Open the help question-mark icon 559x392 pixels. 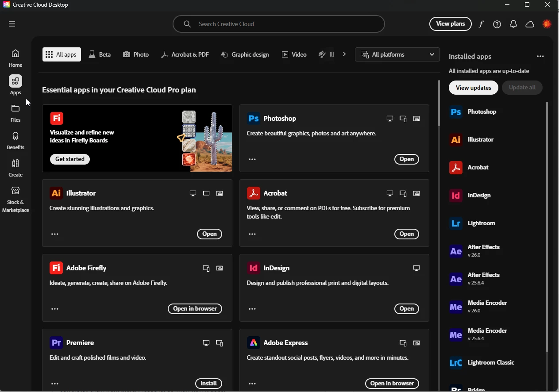coord(497,24)
